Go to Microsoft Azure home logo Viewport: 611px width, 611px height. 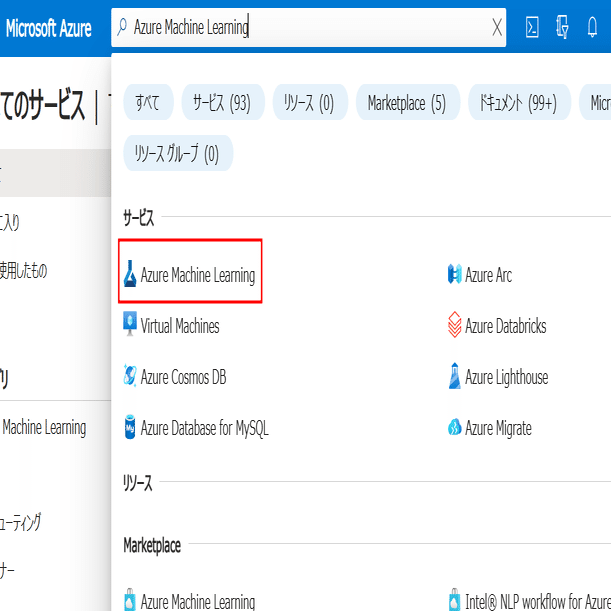pos(49,28)
